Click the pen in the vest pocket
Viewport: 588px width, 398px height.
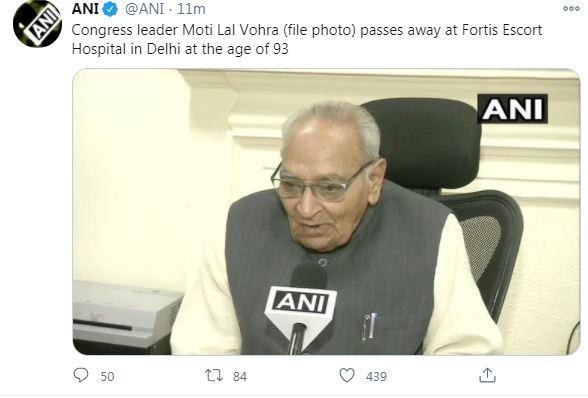pos(370,327)
